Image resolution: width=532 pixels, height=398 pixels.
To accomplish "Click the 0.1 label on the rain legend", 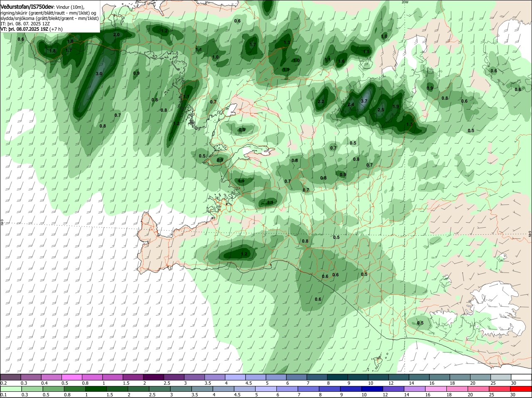I will pyautogui.click(x=3, y=395).
